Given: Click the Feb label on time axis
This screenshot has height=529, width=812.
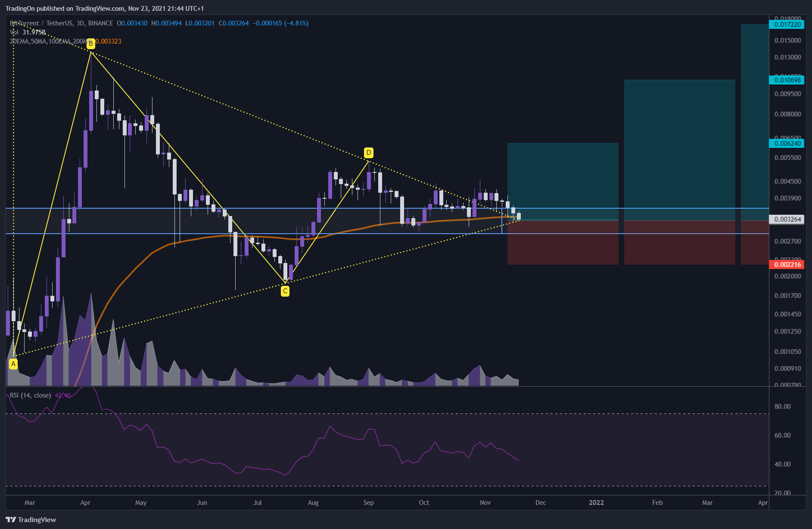Looking at the screenshot, I should tap(657, 502).
